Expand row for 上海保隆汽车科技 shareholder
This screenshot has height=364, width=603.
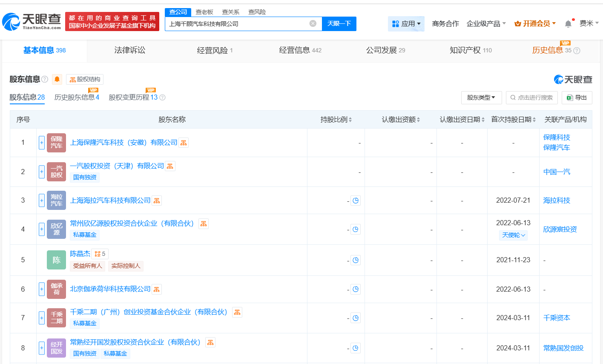click(x=42, y=143)
